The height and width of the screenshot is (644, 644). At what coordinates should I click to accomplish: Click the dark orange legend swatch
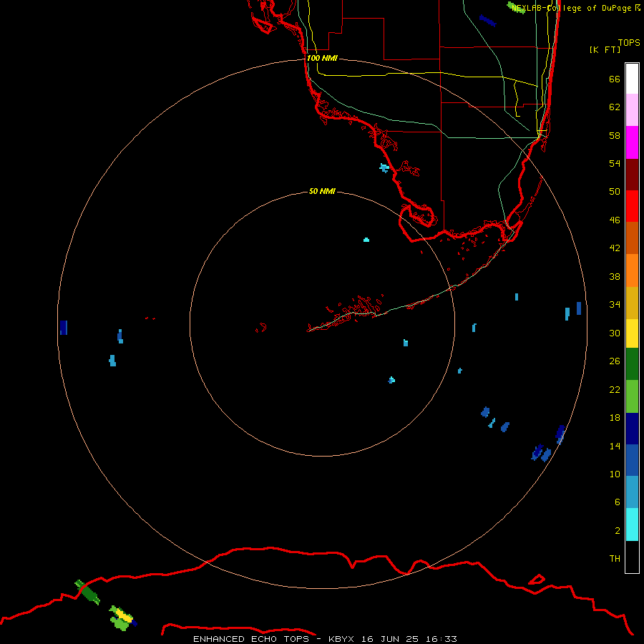(632, 238)
